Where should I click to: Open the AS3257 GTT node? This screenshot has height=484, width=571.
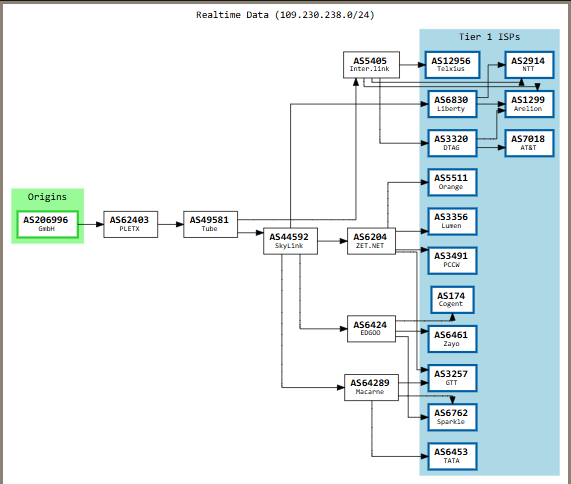452,378
